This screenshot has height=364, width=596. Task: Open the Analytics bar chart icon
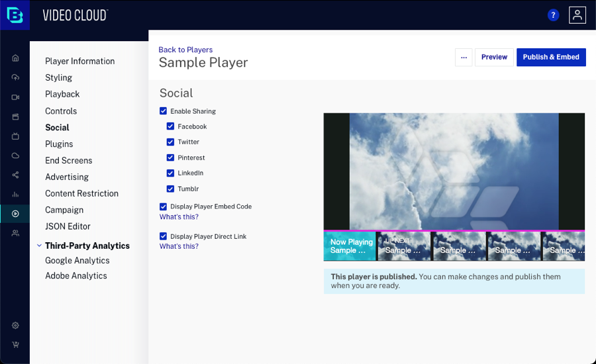[x=15, y=195]
